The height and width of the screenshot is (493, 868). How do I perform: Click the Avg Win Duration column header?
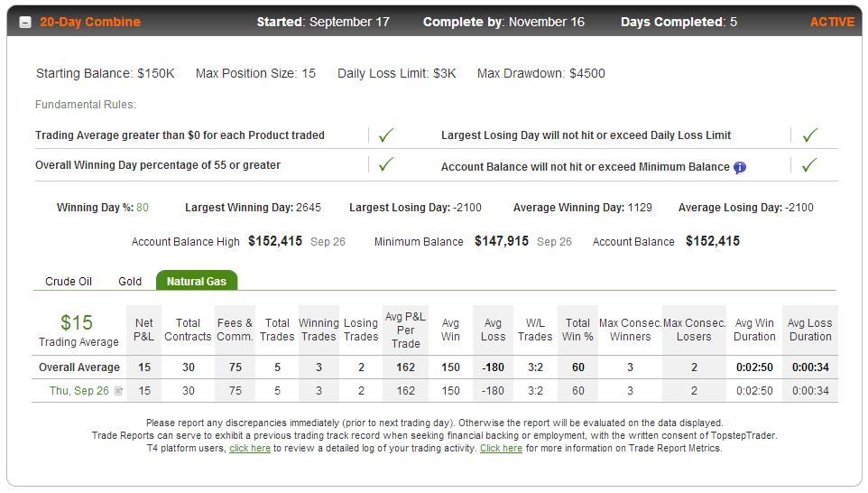754,330
